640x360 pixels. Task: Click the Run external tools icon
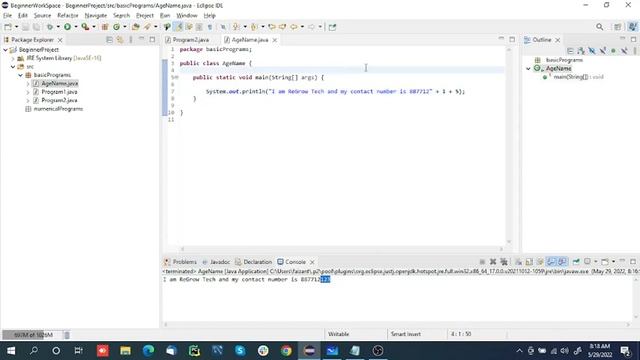[x=85, y=27]
